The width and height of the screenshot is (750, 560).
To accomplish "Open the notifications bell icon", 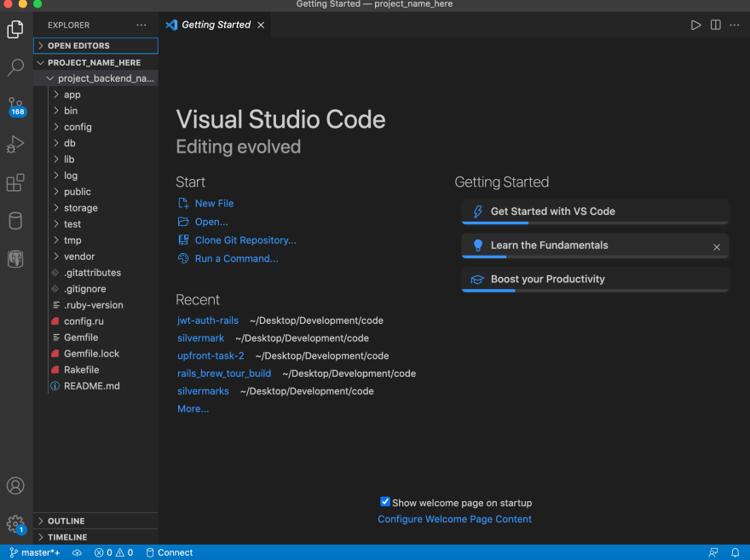I will pyautogui.click(x=736, y=552).
